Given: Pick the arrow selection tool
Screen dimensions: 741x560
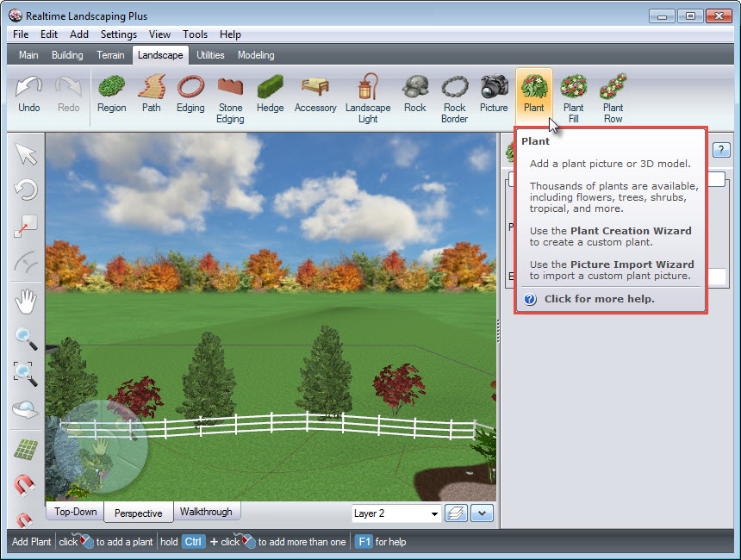Looking at the screenshot, I should [x=26, y=154].
